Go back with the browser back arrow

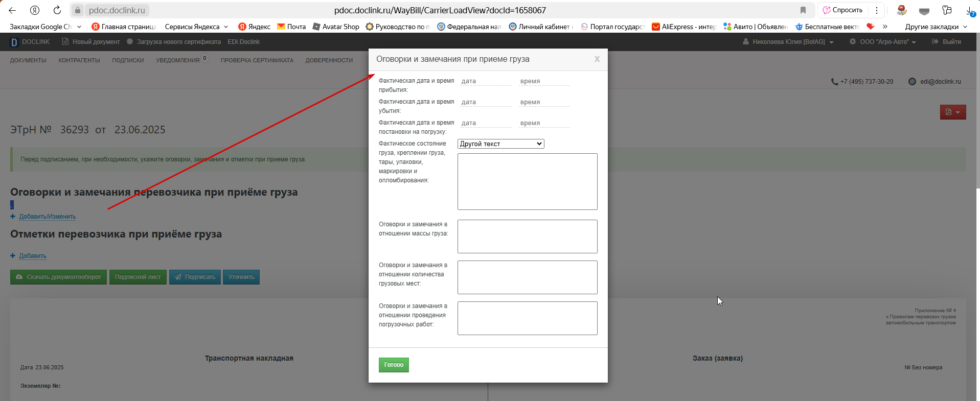point(12,10)
